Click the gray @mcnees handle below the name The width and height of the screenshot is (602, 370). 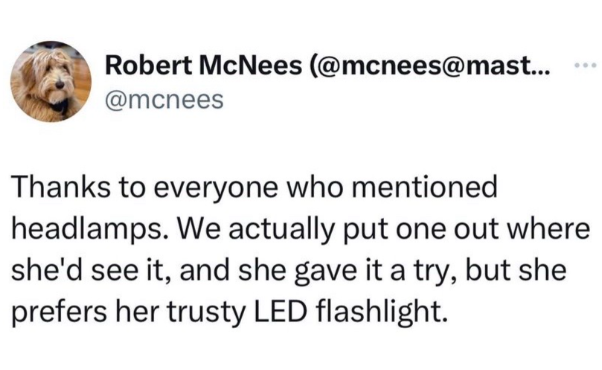pos(164,100)
